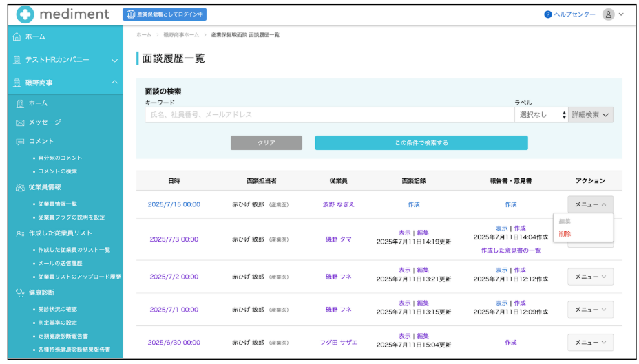639x364 pixels.
Task: Click the 日時 column header
Action: [x=174, y=181]
